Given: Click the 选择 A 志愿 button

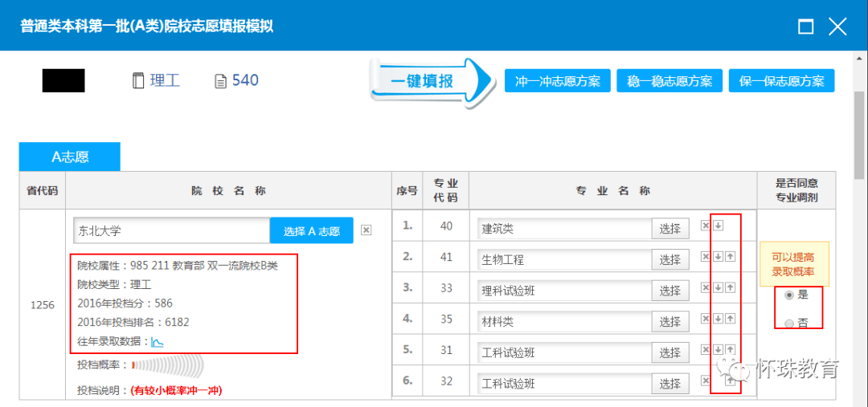Looking at the screenshot, I should [x=312, y=230].
